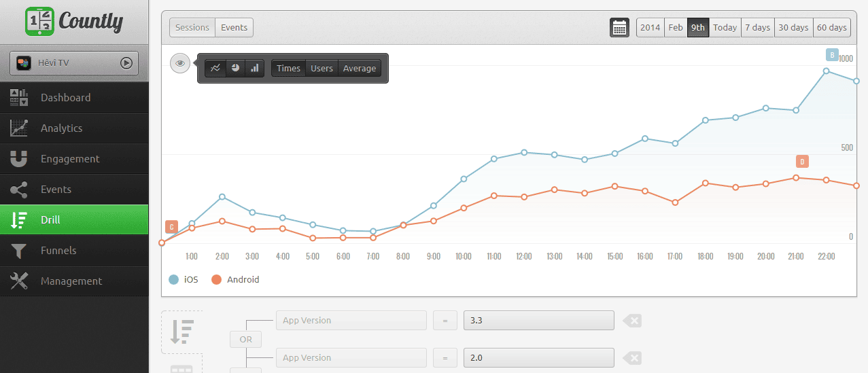This screenshot has width=868, height=373.
Task: Click the Dashboard sidebar icon
Action: tap(19, 98)
